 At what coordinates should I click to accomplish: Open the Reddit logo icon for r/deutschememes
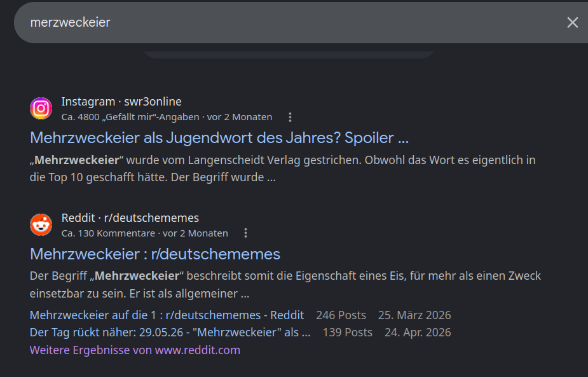41,224
